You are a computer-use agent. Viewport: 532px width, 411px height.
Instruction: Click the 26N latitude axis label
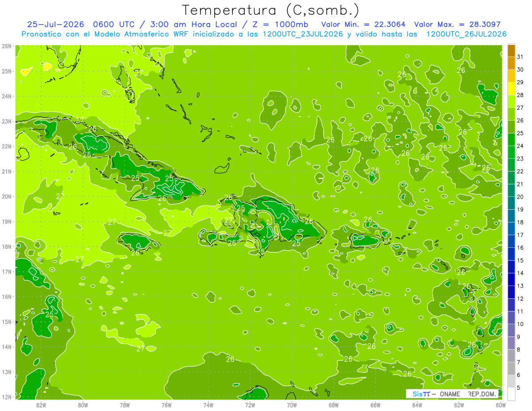(x=7, y=46)
